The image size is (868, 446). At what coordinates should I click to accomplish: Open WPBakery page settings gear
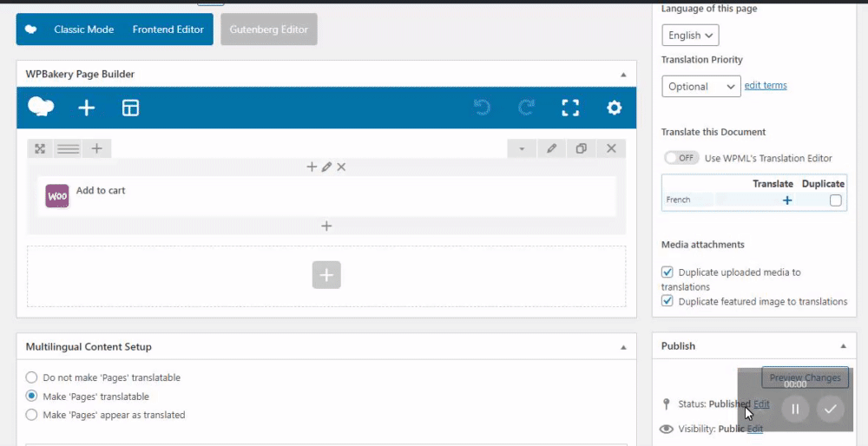pyautogui.click(x=614, y=108)
